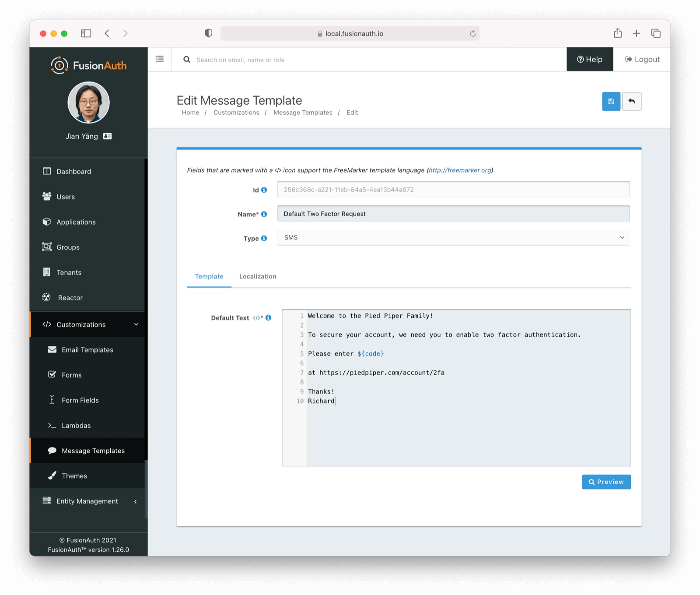This screenshot has width=700, height=595.
Task: Click the Help button
Action: [590, 60]
